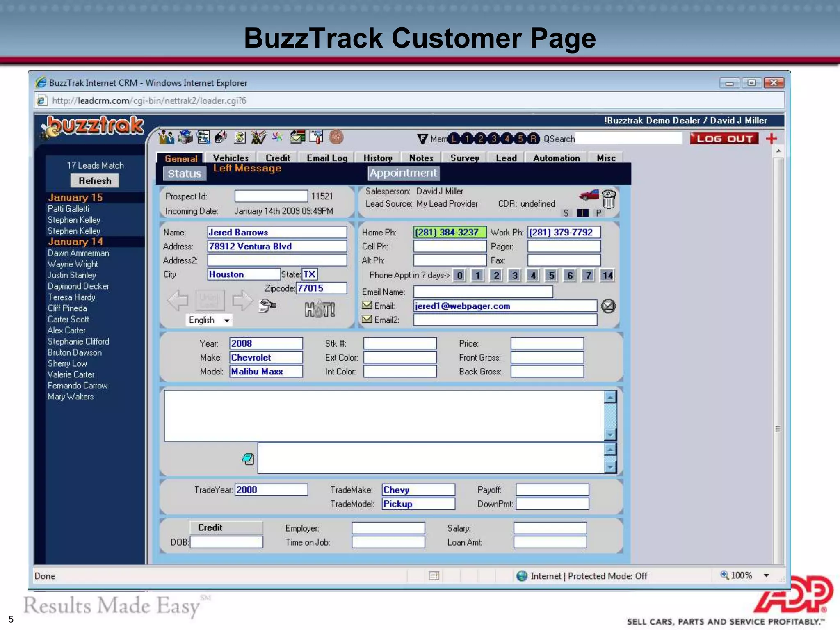Click the QSearch input field

point(628,139)
